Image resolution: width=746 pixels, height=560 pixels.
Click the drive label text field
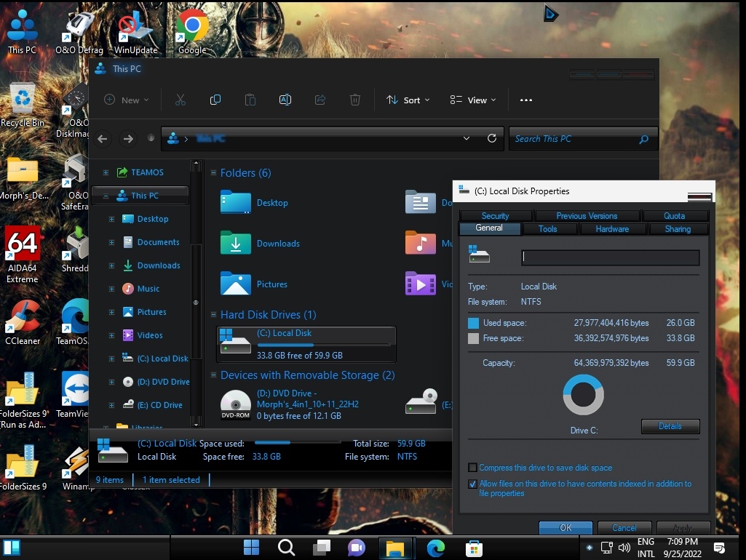point(610,257)
